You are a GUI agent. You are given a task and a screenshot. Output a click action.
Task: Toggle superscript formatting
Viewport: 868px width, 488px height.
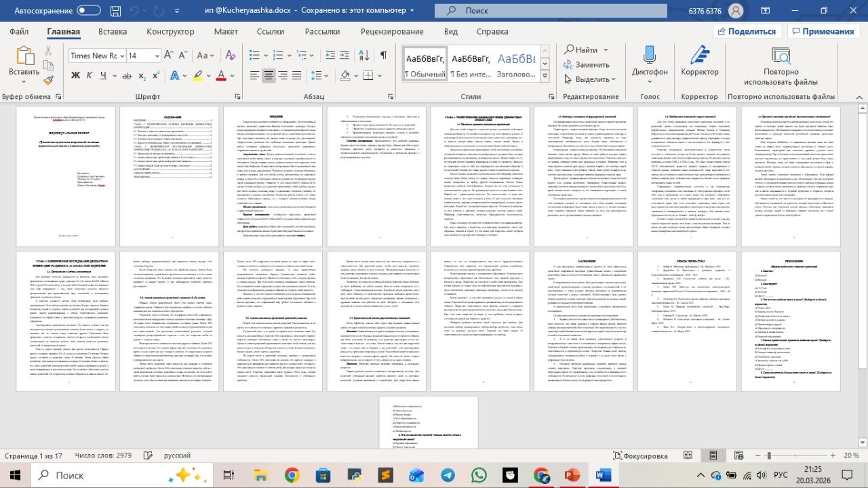pyautogui.click(x=157, y=75)
